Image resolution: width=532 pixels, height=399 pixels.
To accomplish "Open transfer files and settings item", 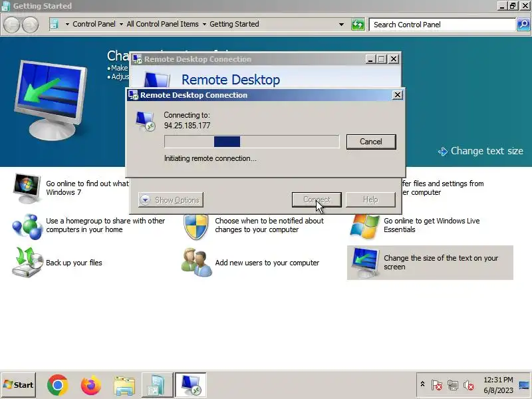I will 443,188.
